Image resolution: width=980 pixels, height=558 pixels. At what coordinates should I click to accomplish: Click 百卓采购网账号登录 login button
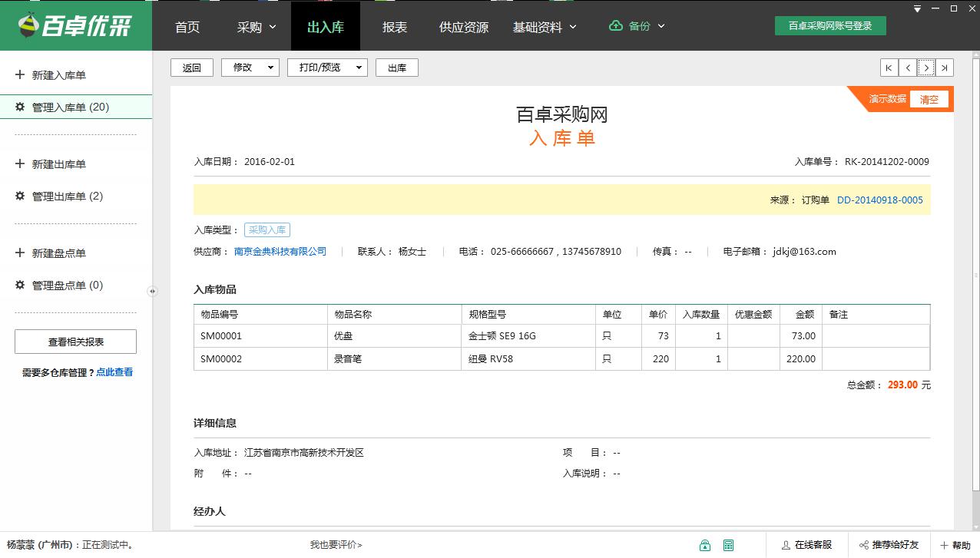click(x=830, y=26)
